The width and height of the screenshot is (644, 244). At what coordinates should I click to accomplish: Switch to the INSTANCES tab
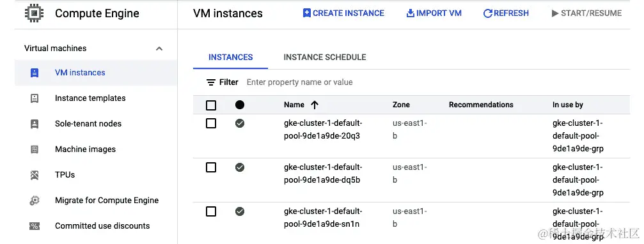[230, 57]
